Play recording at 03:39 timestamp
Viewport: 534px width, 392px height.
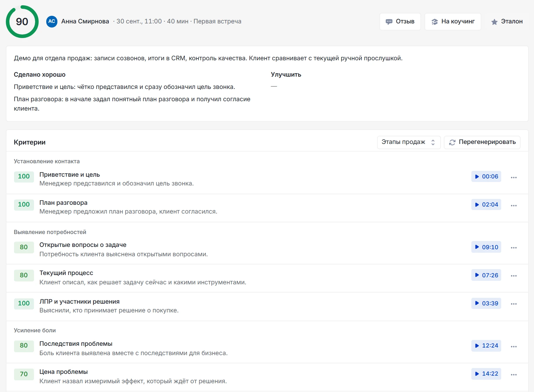pos(486,303)
